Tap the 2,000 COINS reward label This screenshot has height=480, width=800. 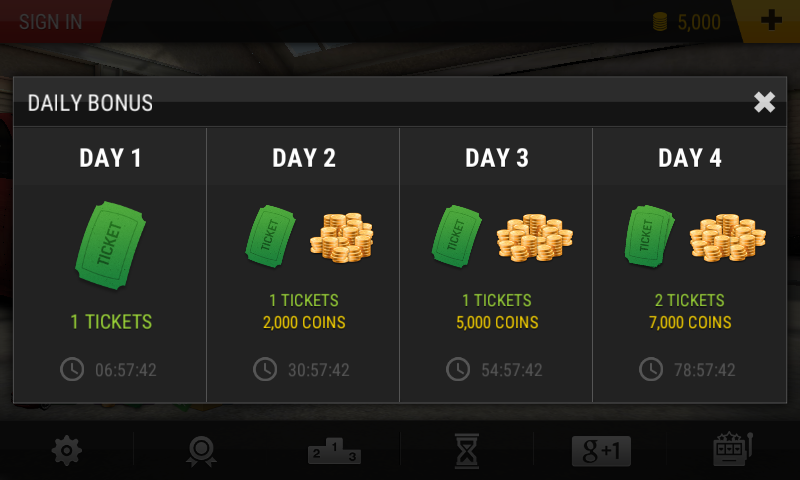304,322
